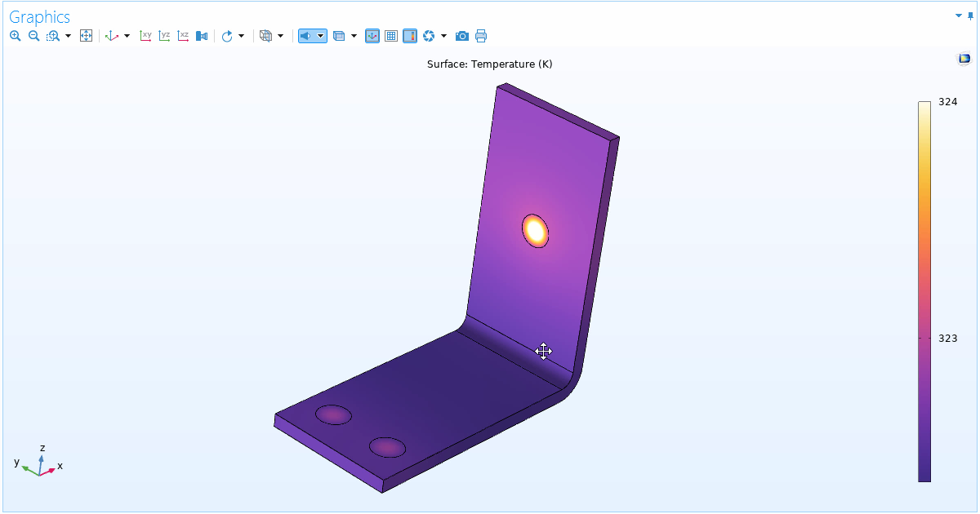This screenshot has width=980, height=514.
Task: Select the Zoom Out tool
Action: (x=33, y=36)
